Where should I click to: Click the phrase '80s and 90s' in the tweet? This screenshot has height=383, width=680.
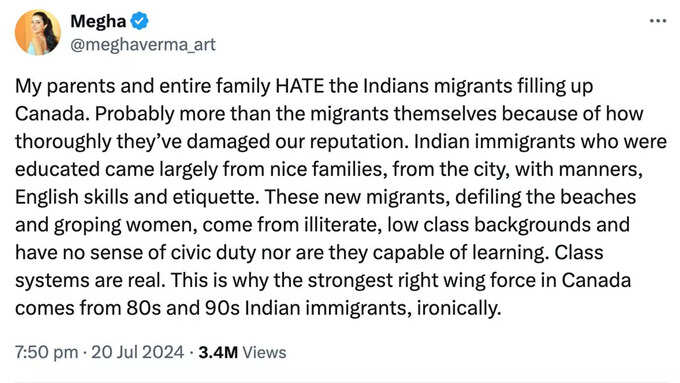pyautogui.click(x=183, y=308)
